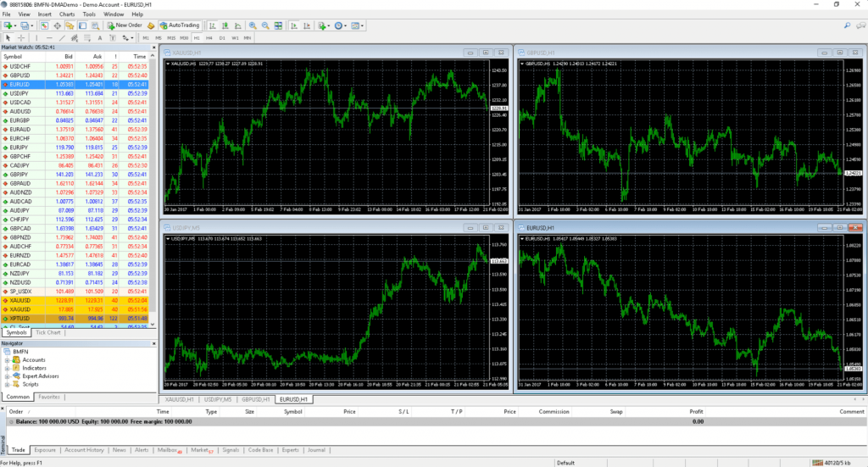
Task: Select USDJPY row in Market Watch
Action: [75, 93]
